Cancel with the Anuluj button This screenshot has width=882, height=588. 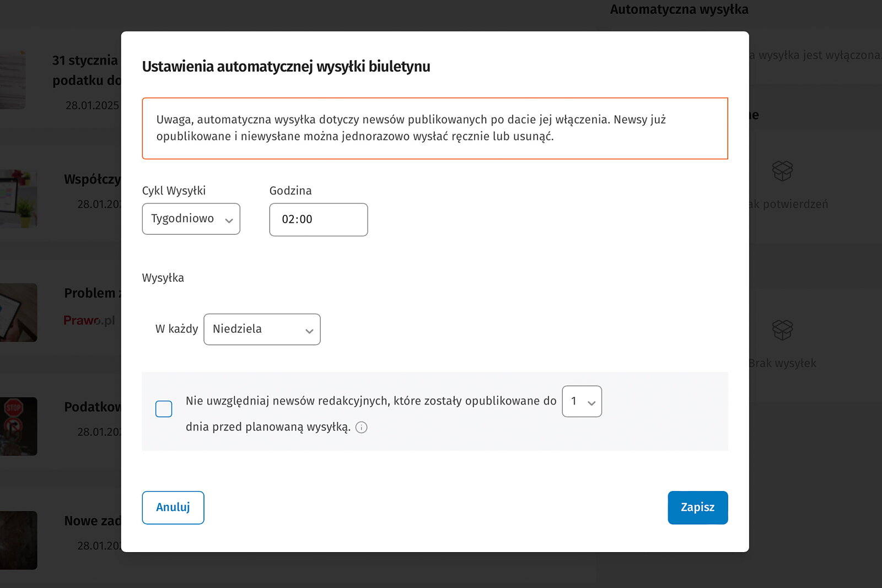pos(173,508)
